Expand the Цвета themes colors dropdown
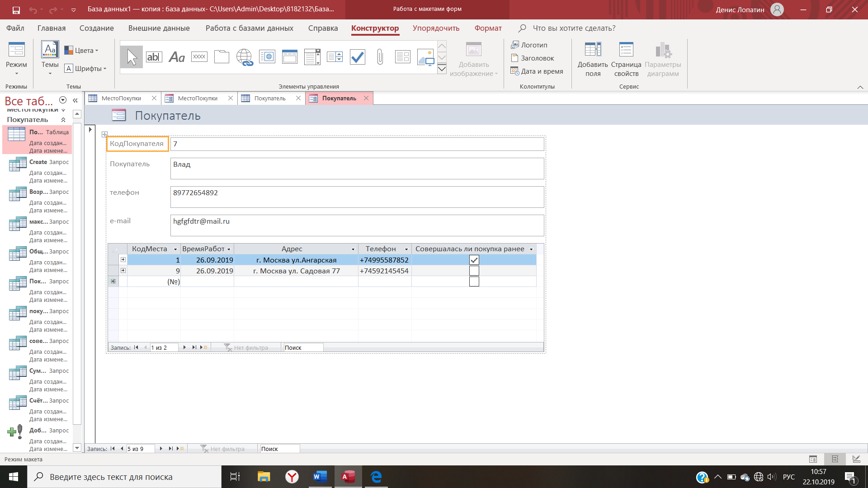Screen dimensions: 868x488 point(81,50)
